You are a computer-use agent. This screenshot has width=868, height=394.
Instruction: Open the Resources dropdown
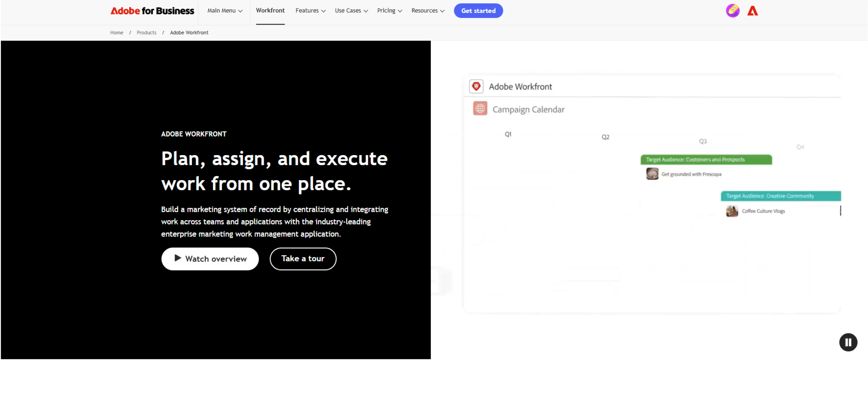428,10
